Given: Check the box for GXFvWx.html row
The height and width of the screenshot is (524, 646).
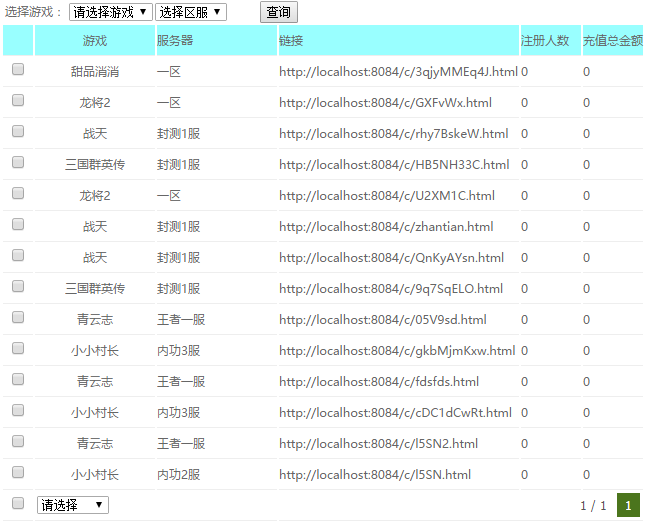Looking at the screenshot, I should coord(18,100).
